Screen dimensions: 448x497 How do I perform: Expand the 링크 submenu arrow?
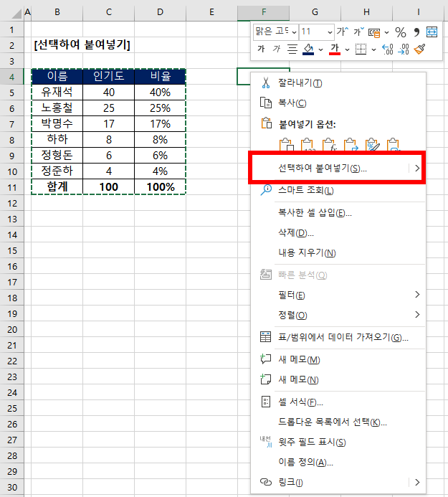pos(417,483)
